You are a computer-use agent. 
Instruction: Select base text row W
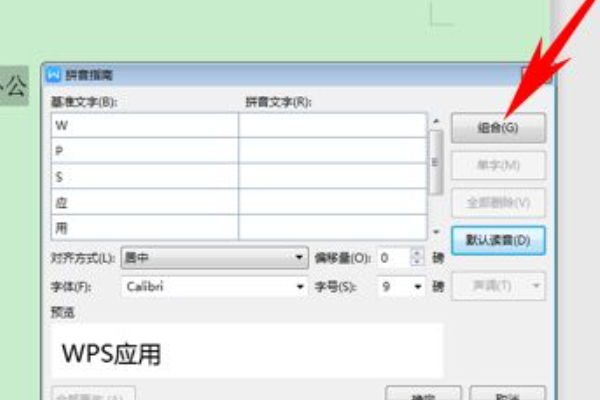coord(145,125)
